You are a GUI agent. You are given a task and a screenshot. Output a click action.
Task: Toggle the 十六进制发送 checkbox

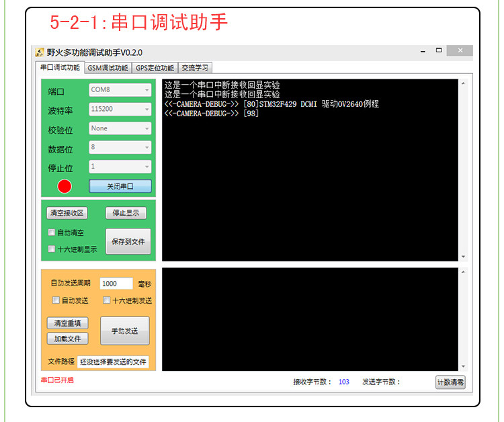(x=106, y=300)
